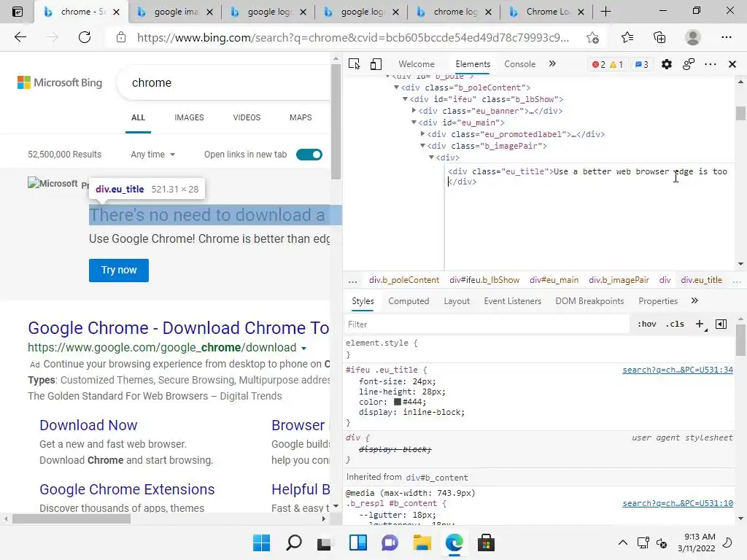Collapse the ifeu div node
747x560 pixels.
click(405, 99)
